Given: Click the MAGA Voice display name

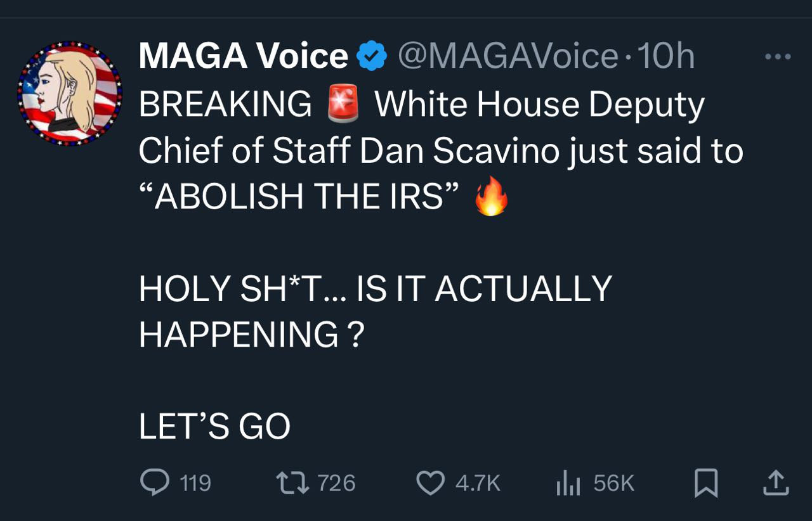Looking at the screenshot, I should tap(243, 56).
